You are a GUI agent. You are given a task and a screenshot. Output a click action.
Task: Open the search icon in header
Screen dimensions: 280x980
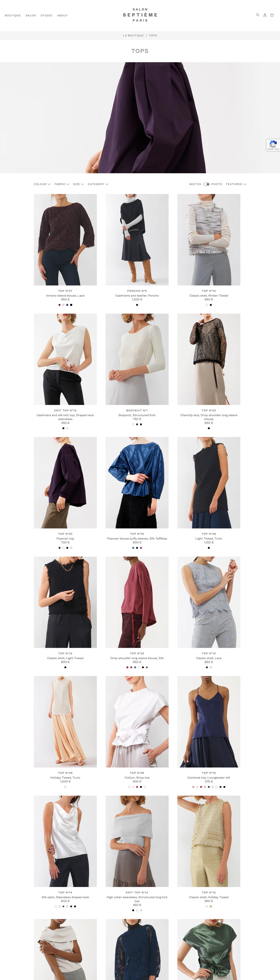click(258, 15)
